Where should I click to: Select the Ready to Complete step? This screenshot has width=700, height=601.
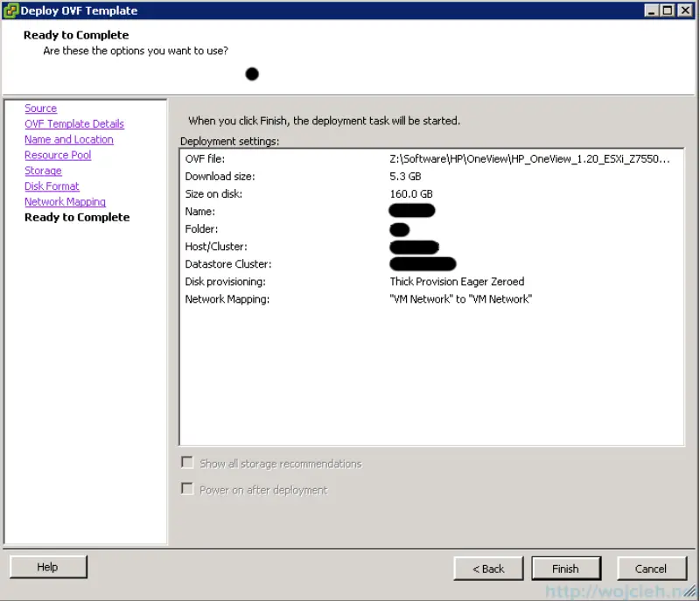tap(77, 217)
